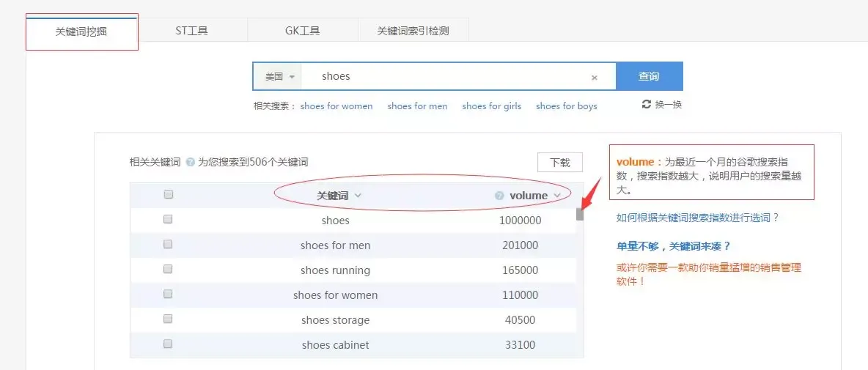Switch to the ST工具 tab
The image size is (868, 370).
pos(191,31)
